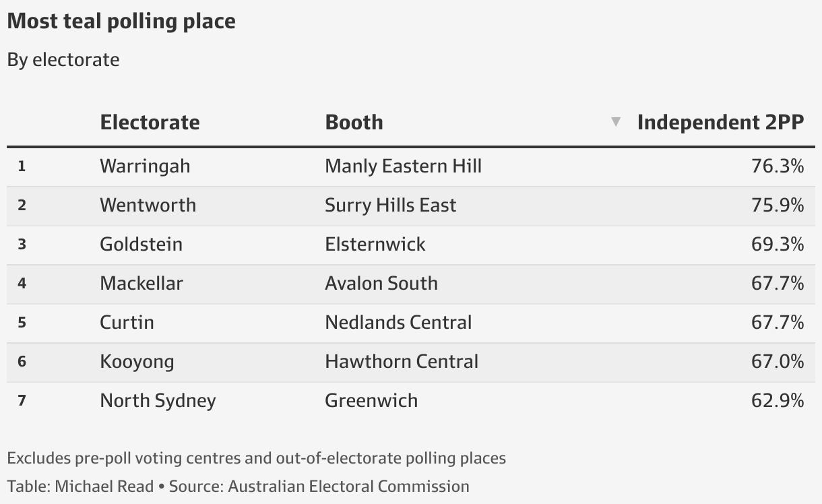This screenshot has height=504, width=822.
Task: Click the Mackellar electorate cell
Action: (141, 283)
